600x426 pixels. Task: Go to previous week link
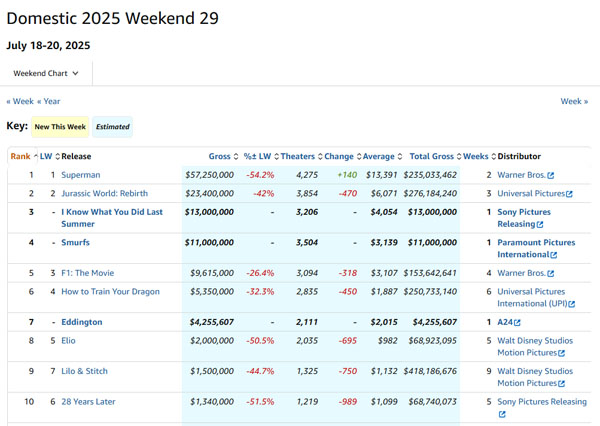point(20,101)
